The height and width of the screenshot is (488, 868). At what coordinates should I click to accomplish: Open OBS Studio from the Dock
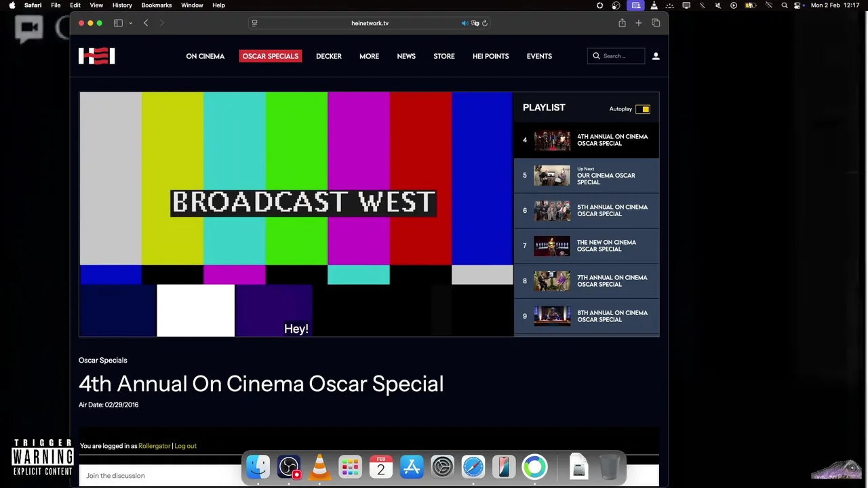pos(289,467)
